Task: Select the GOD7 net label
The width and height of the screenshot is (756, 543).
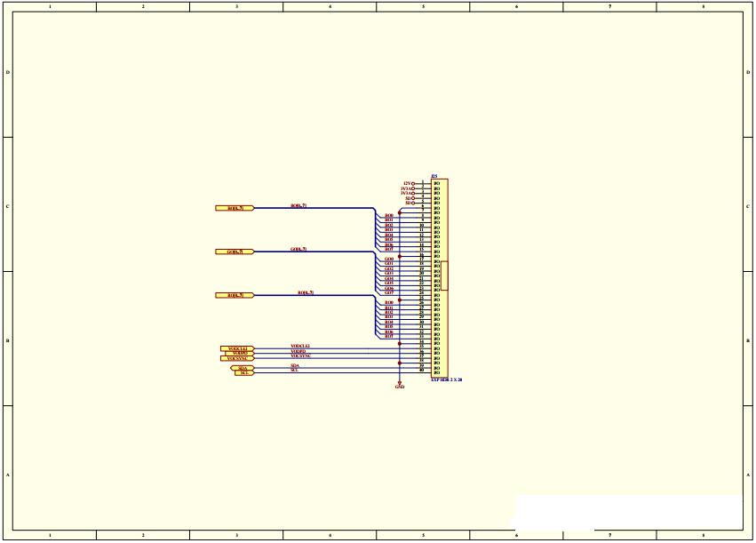Action: [388, 292]
